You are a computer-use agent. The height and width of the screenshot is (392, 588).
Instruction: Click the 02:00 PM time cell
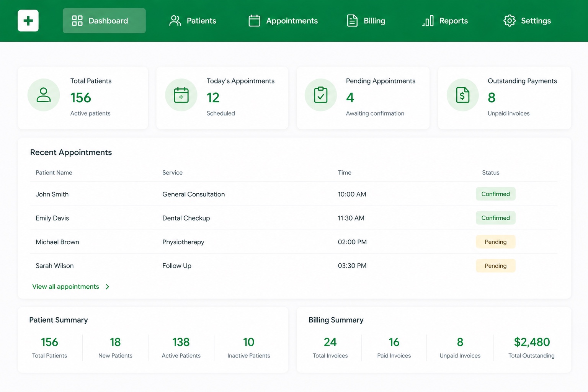tap(352, 242)
